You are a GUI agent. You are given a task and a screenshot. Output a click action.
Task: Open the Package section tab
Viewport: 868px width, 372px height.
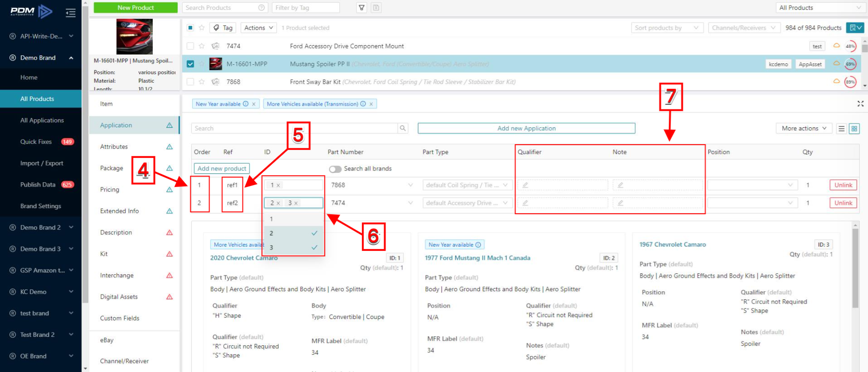pyautogui.click(x=134, y=168)
